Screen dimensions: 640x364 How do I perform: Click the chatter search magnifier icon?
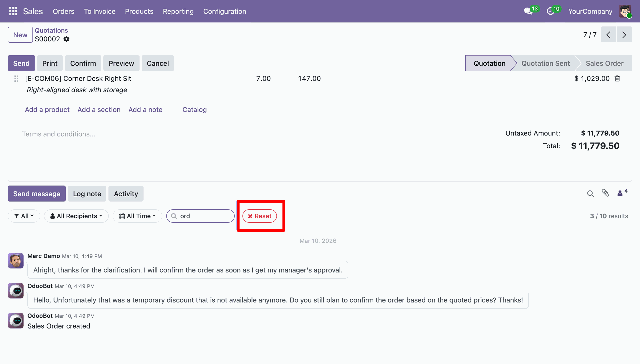pyautogui.click(x=590, y=194)
